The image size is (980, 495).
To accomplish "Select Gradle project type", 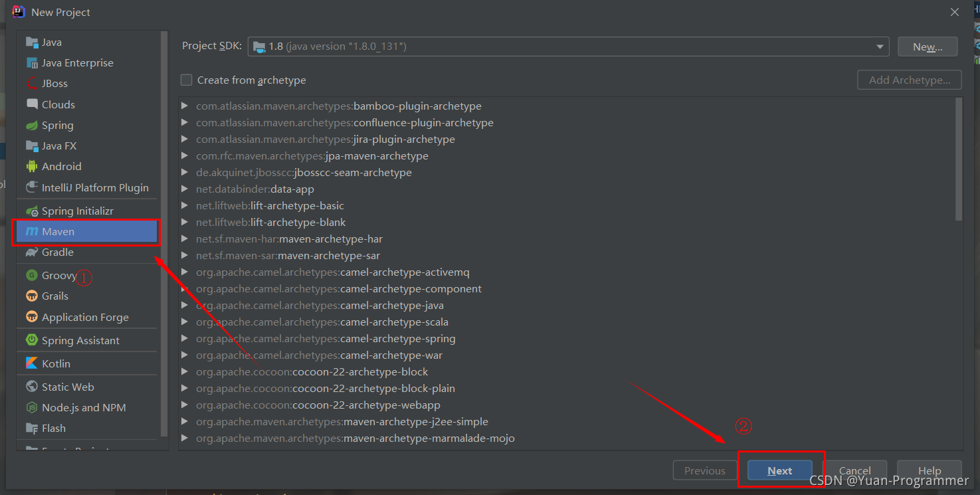I will [x=88, y=252].
